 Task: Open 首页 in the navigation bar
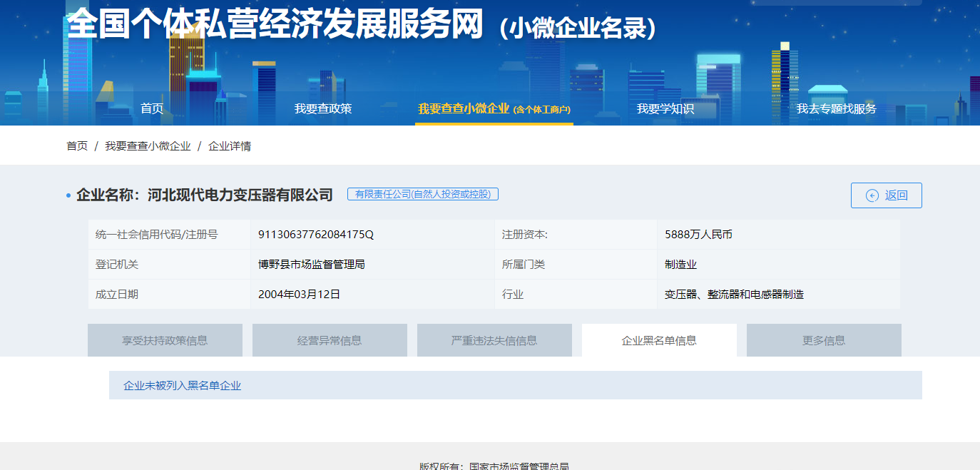pos(152,108)
